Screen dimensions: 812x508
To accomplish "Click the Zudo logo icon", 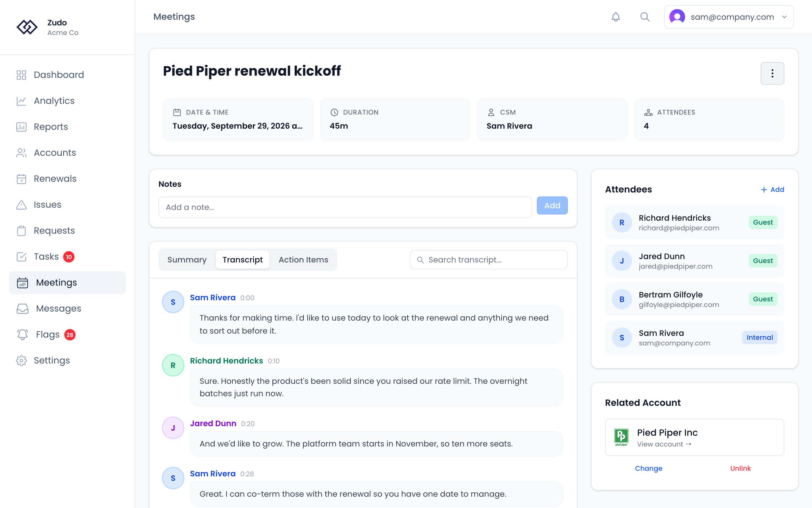I will (27, 27).
